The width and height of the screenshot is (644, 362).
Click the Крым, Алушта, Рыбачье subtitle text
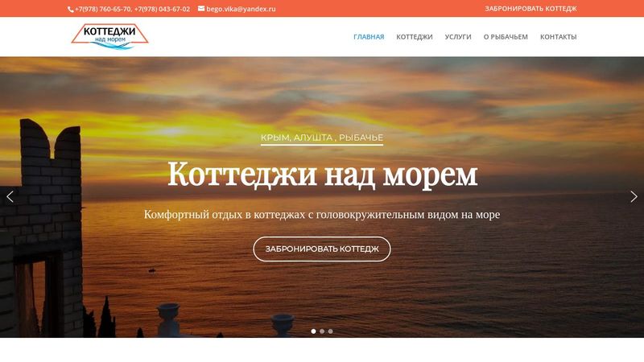click(322, 138)
